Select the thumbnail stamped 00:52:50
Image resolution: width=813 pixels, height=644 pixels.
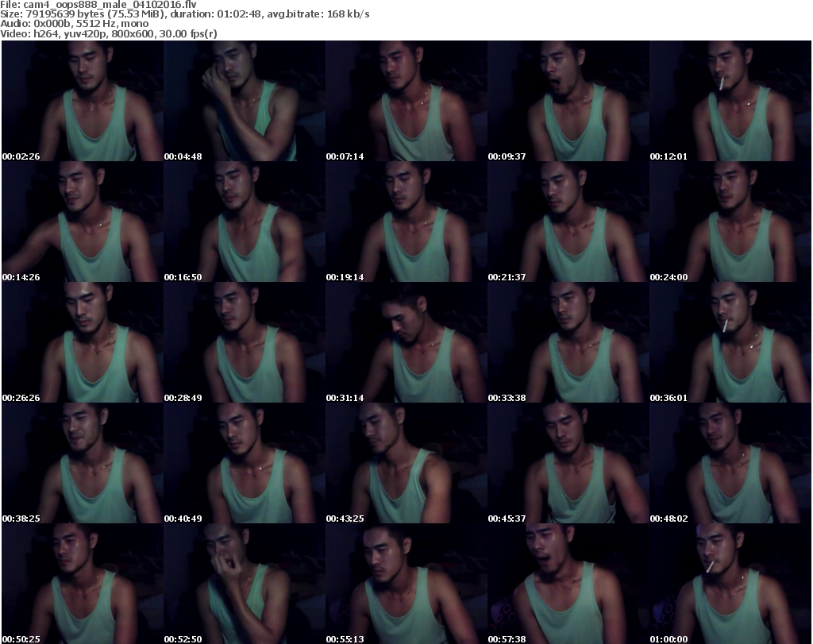point(245,584)
